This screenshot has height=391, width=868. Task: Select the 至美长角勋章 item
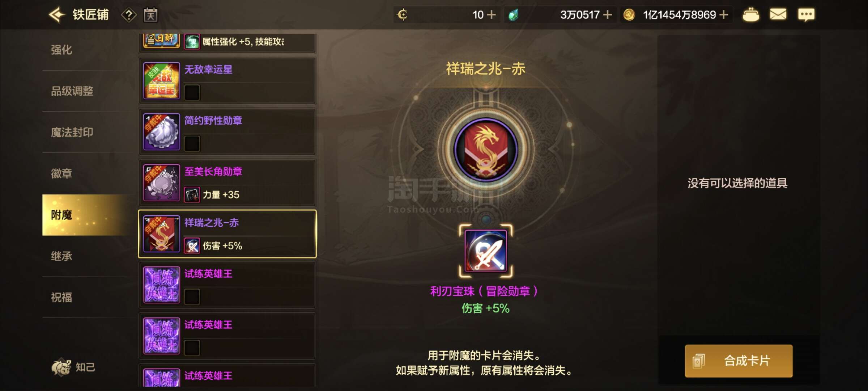tap(227, 183)
